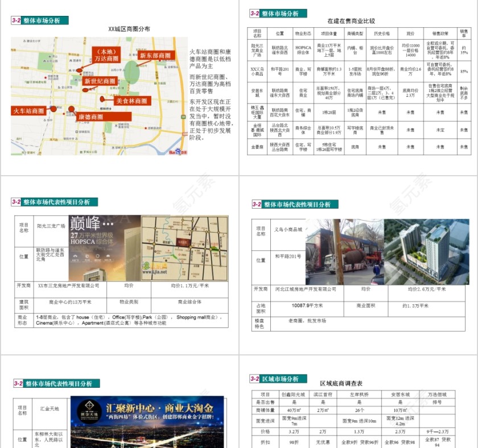478x448 pixels.
Task: Select the 98折 discount cell under 创鑫阳光城
Action: [292, 441]
